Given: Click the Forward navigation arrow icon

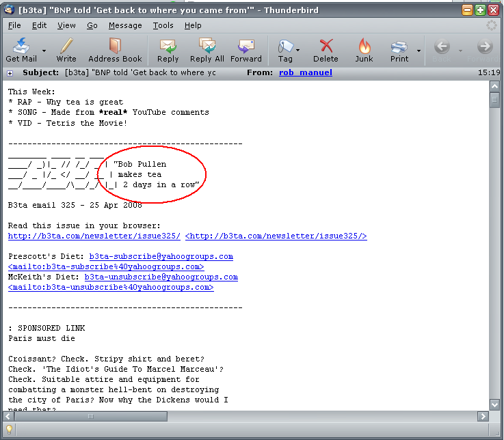Looking at the screenshot, I should click(485, 46).
